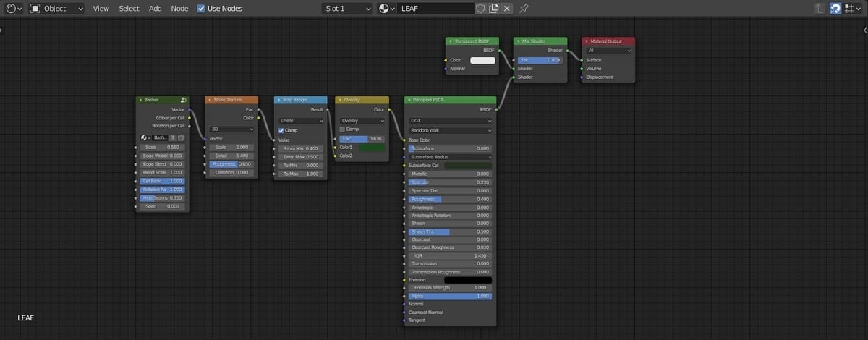The height and width of the screenshot is (340, 868).
Task: Open the Slot 1 dropdown
Action: tap(347, 8)
